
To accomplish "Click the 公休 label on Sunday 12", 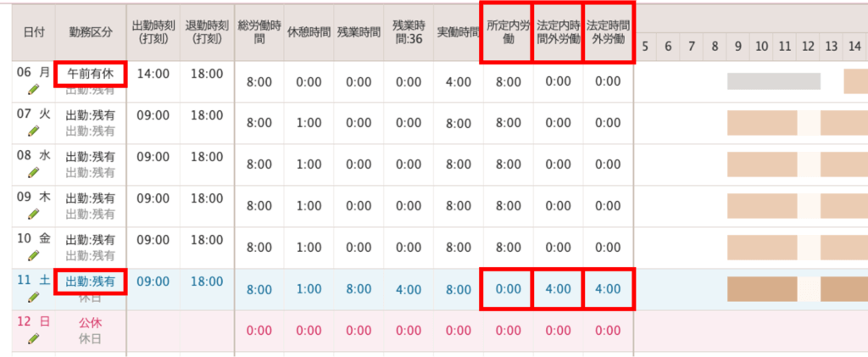I will click(x=91, y=322).
